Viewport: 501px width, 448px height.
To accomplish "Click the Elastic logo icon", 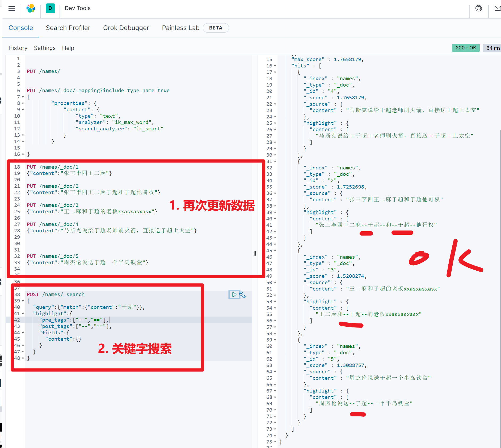I will pos(31,8).
